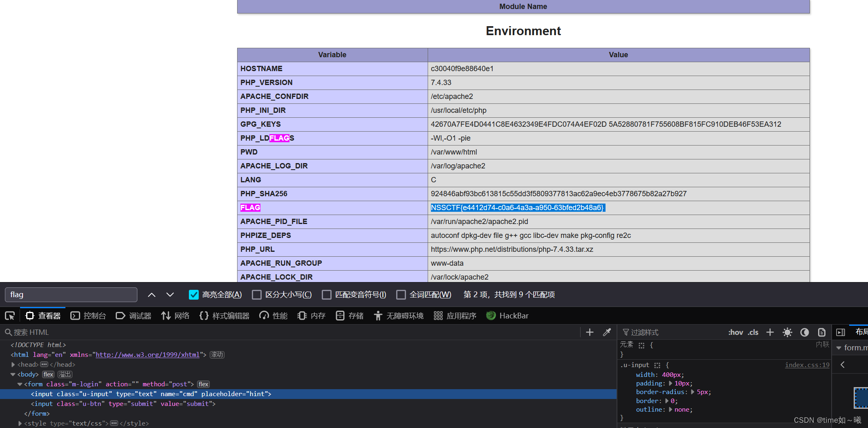This screenshot has width=868, height=428.
Task: Click the add new rule plus icon
Action: 770,332
